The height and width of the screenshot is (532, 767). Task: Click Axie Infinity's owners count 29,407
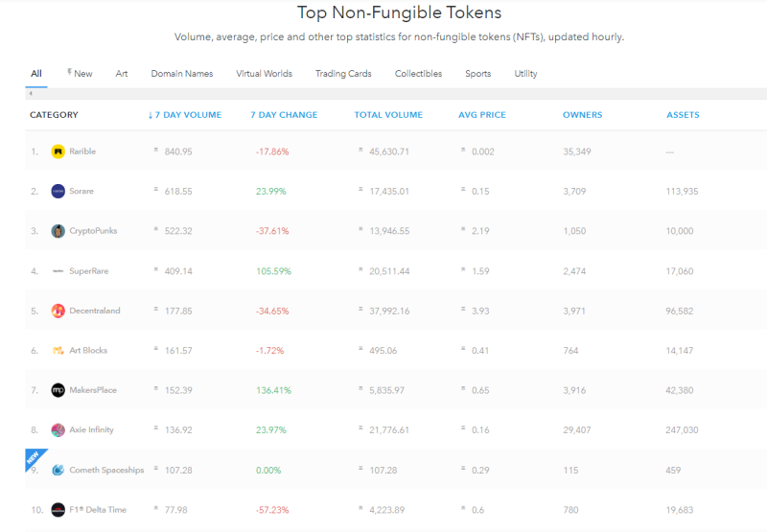[577, 430]
